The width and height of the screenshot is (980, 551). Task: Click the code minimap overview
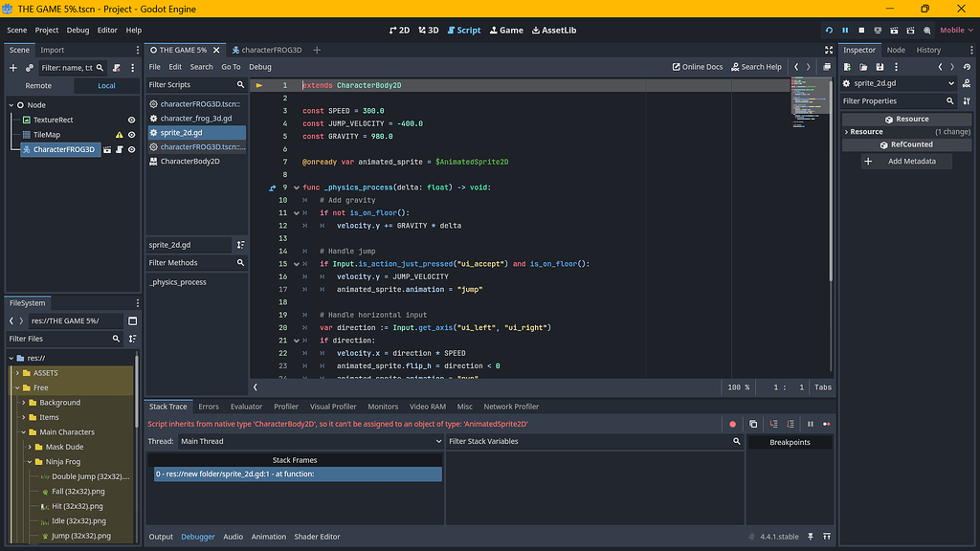[810, 103]
